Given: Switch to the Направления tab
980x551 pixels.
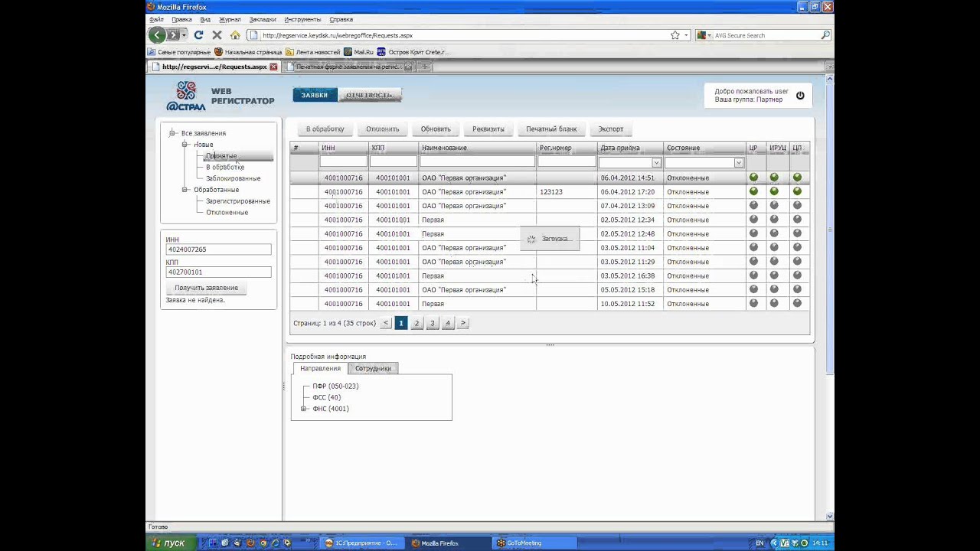Looking at the screenshot, I should pyautogui.click(x=320, y=368).
